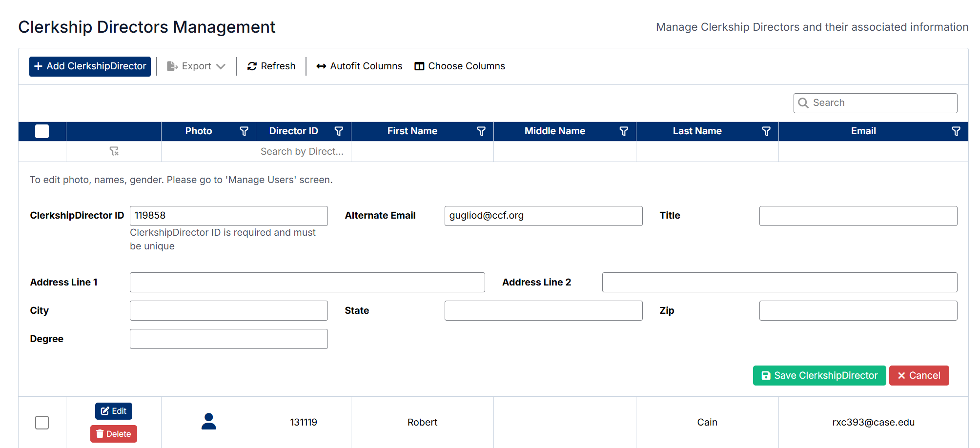Screen dimensions: 980x448
Task: Open the Director ID column filter
Action: click(x=339, y=131)
